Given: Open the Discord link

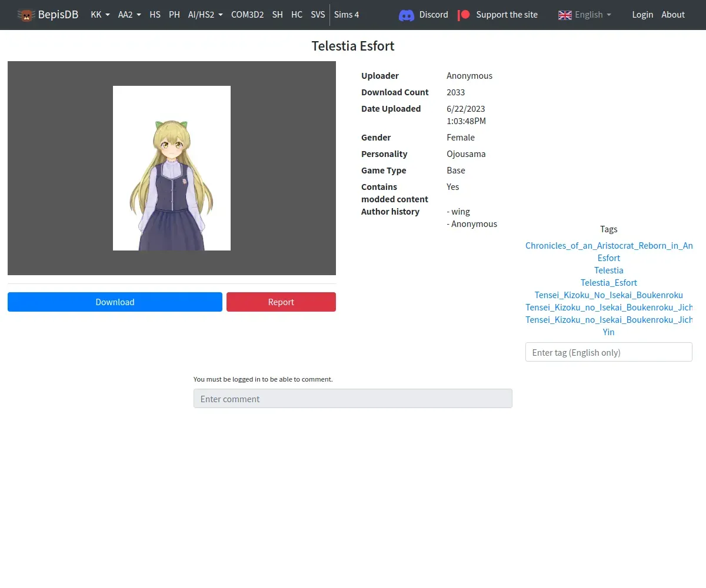Looking at the screenshot, I should 434,15.
